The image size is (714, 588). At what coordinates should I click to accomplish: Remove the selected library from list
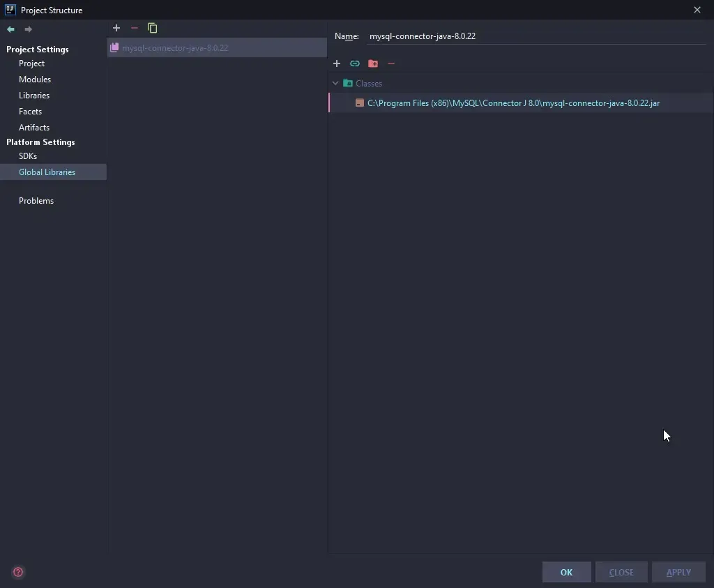[135, 28]
